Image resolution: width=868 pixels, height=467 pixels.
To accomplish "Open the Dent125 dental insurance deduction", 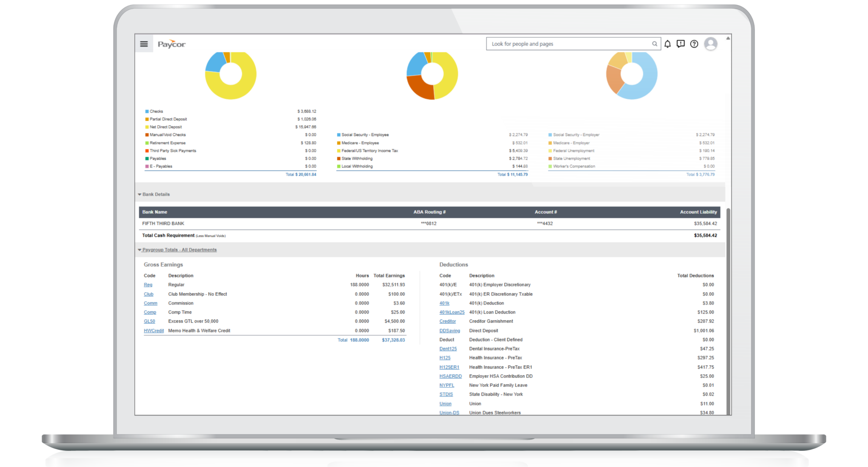I will point(448,349).
